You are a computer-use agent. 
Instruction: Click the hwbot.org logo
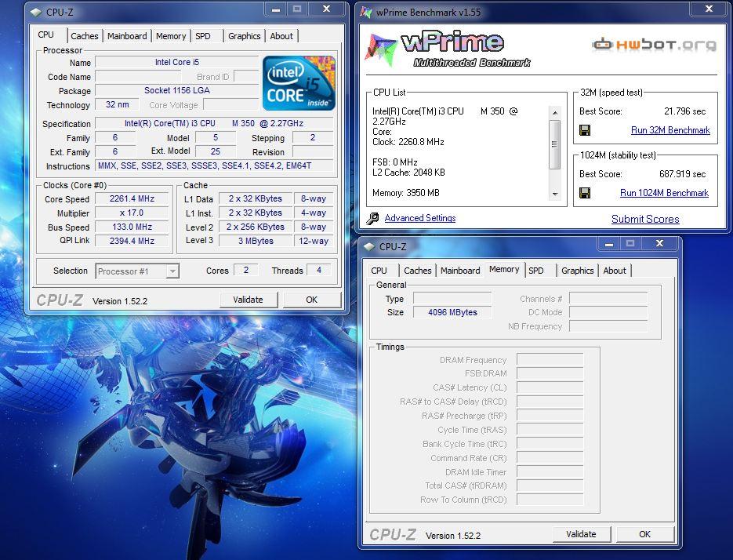click(654, 45)
